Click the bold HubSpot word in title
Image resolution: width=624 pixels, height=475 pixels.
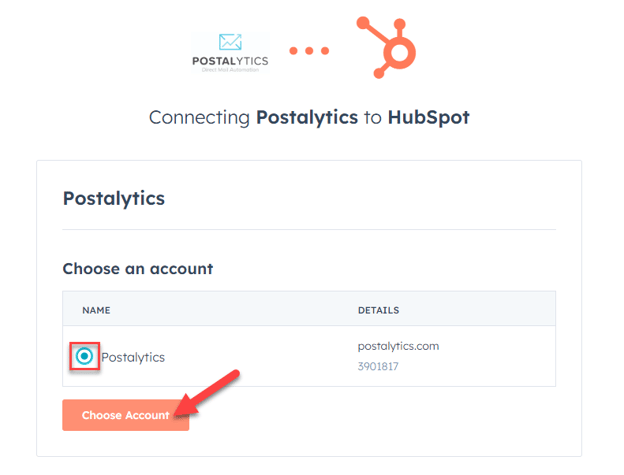point(429,117)
